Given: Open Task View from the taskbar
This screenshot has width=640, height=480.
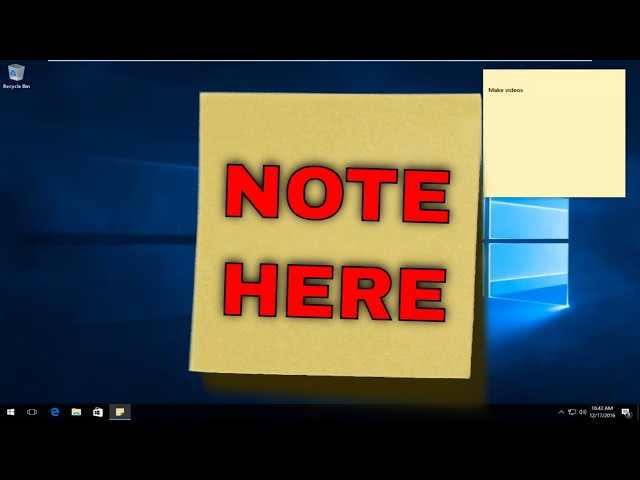Looking at the screenshot, I should 32,412.
